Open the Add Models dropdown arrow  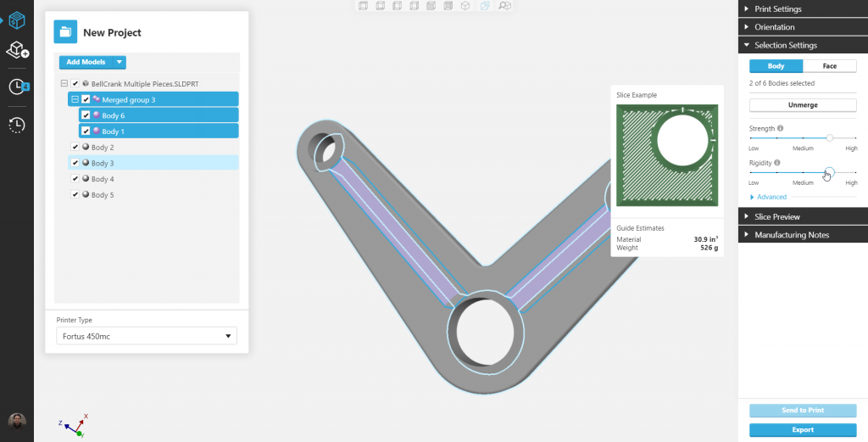[x=119, y=62]
